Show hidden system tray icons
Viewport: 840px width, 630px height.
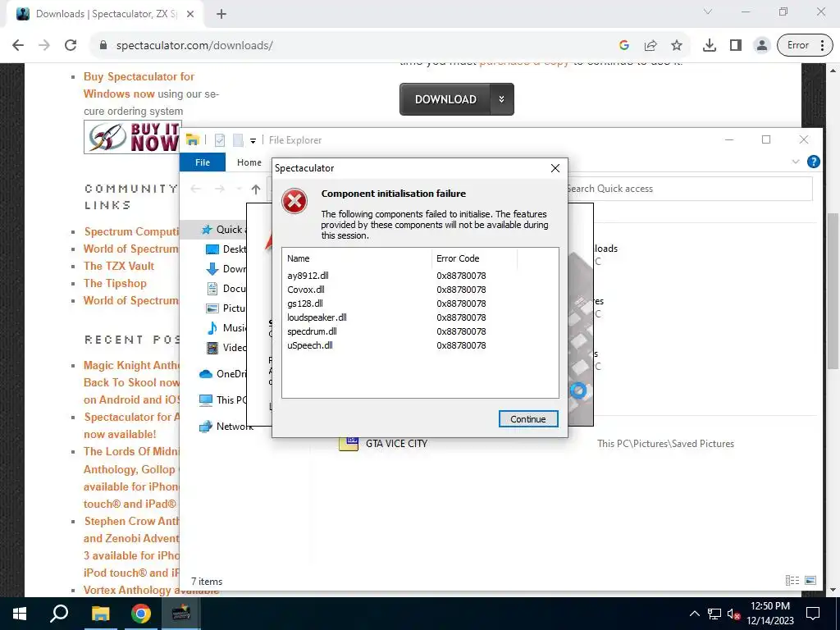[x=694, y=614]
